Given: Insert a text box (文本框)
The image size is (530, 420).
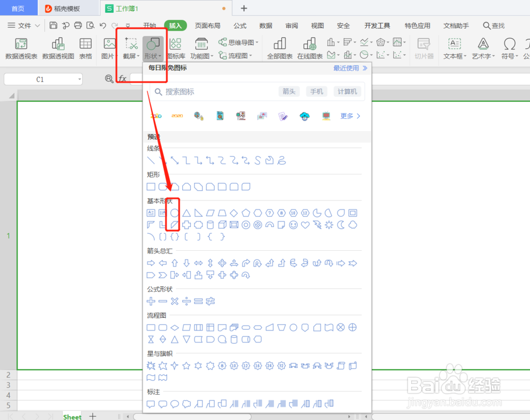Looking at the screenshot, I should [x=454, y=48].
